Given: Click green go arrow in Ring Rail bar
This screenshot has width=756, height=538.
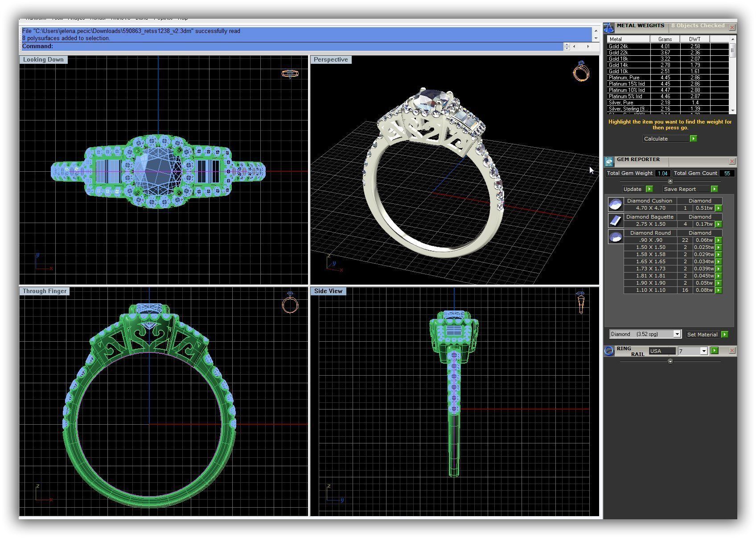Looking at the screenshot, I should pos(715,351).
